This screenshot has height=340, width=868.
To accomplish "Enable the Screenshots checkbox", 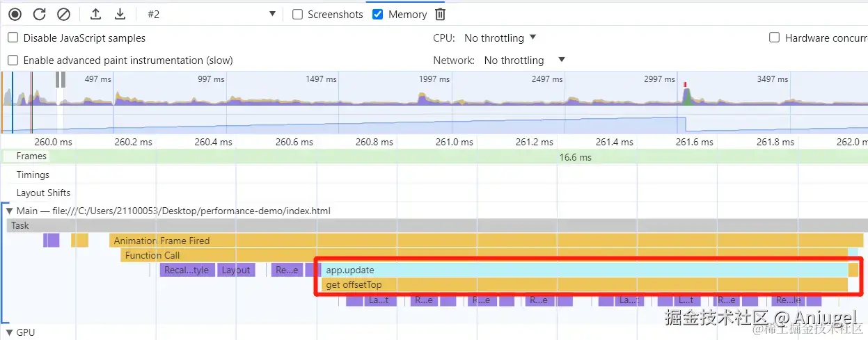I will (298, 14).
